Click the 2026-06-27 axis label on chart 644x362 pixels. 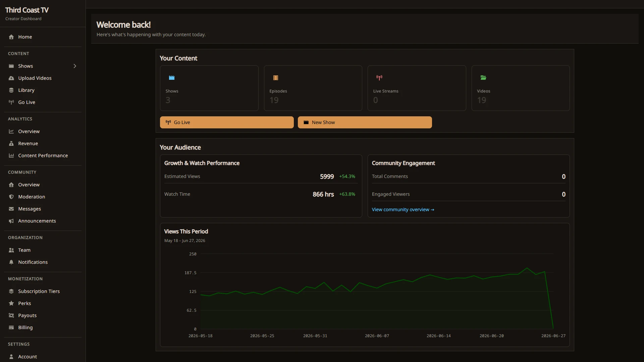click(553, 336)
